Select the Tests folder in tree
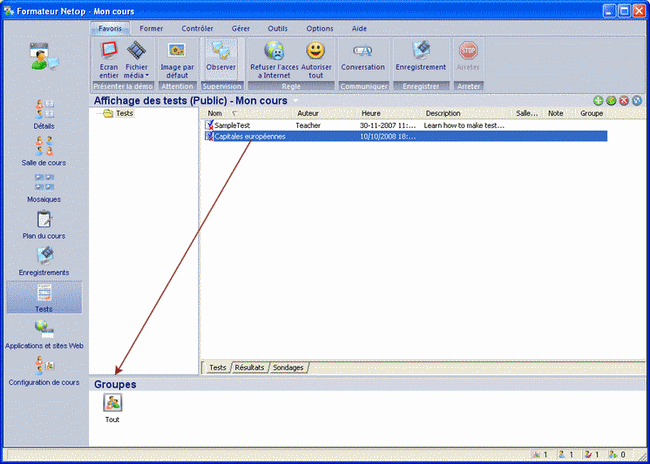Image resolution: width=650 pixels, height=464 pixels. tap(119, 113)
